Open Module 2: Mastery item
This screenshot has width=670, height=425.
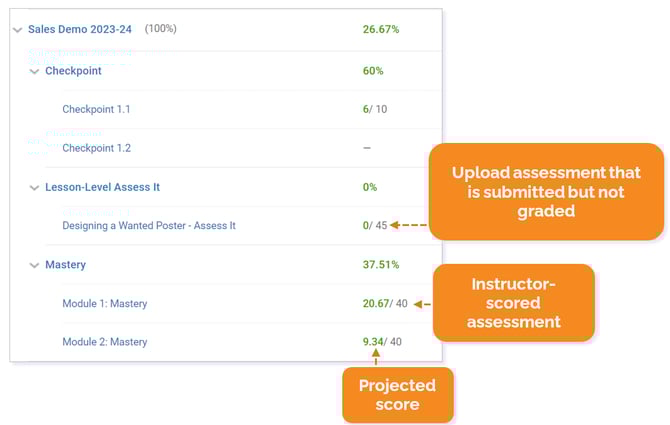pyautogui.click(x=104, y=342)
